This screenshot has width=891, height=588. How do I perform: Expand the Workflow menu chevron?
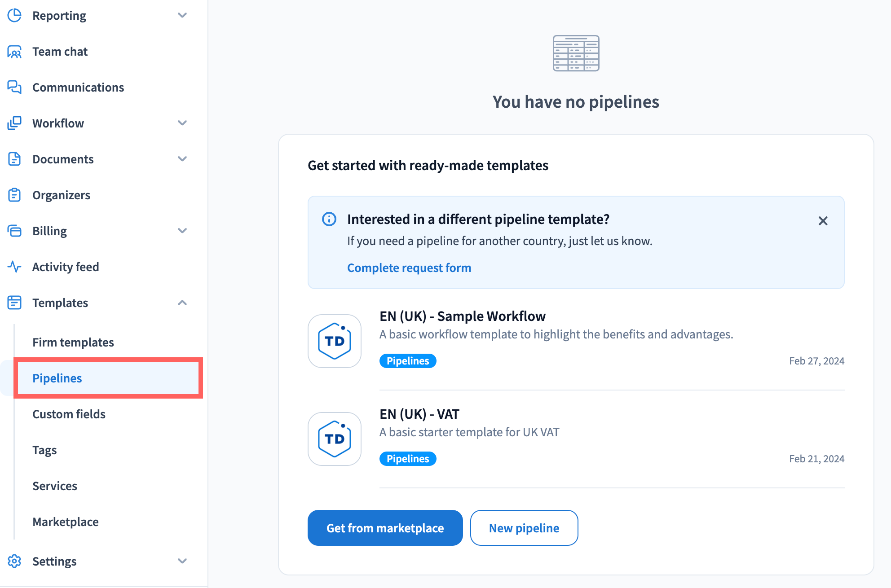[x=182, y=123]
